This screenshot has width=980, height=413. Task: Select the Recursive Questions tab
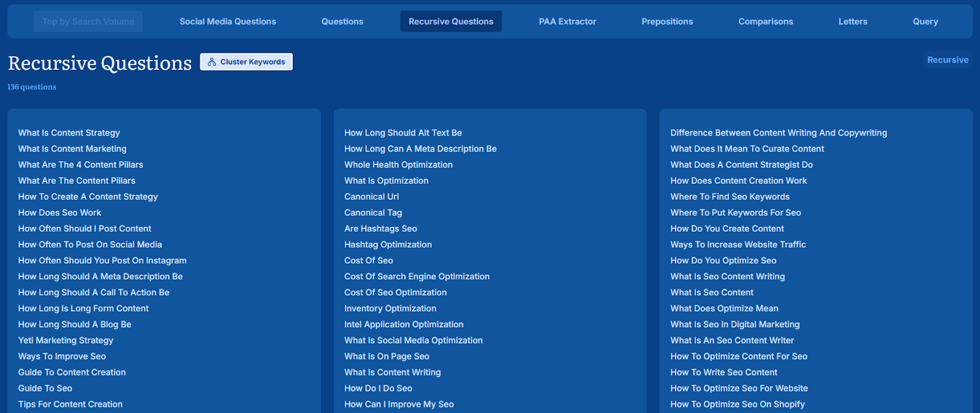tap(451, 21)
